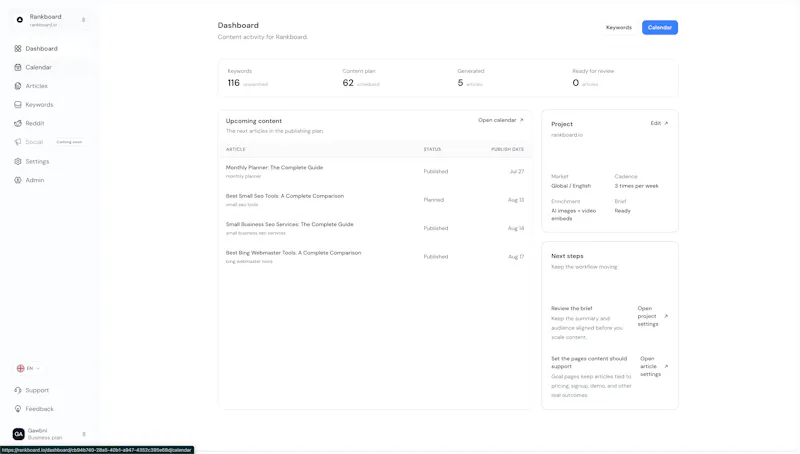Open Best Bing Webmaster Tools article
The height and width of the screenshot is (454, 800).
tap(375, 257)
